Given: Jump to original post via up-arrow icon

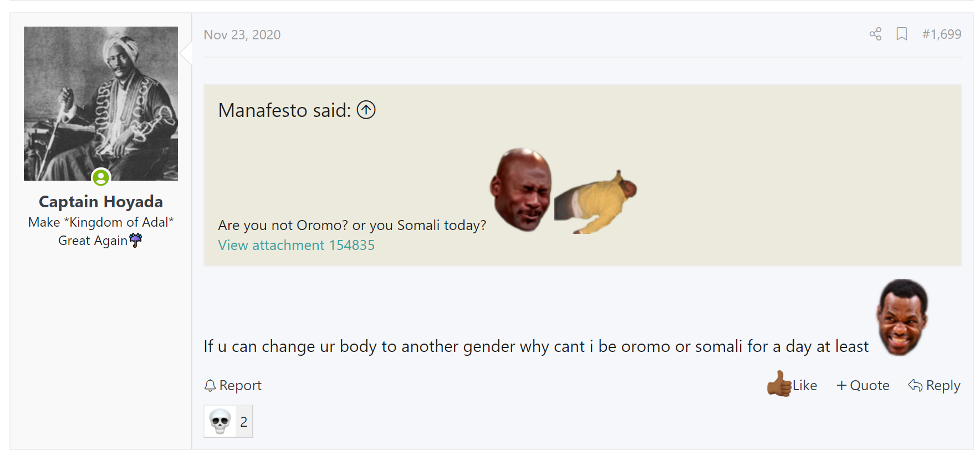Looking at the screenshot, I should pos(366,110).
